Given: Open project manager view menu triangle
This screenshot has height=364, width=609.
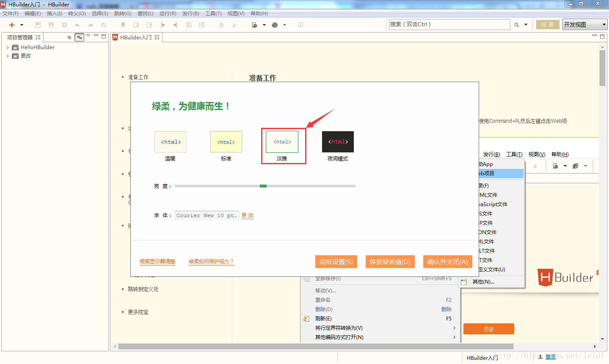Looking at the screenshot, I should (88, 36).
